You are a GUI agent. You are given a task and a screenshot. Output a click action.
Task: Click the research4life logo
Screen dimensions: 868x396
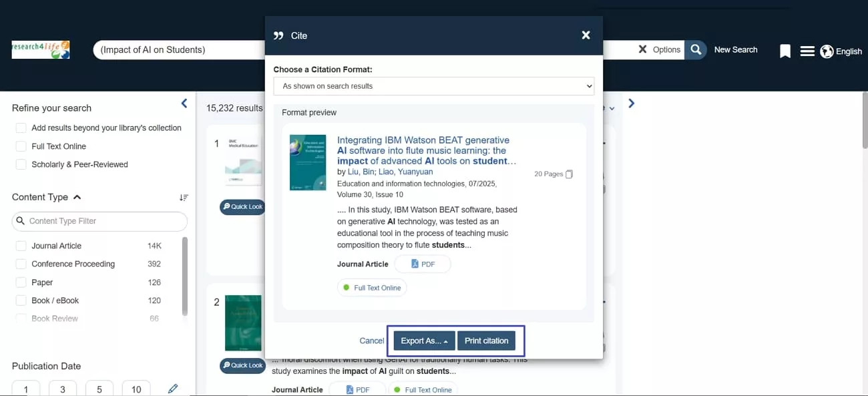click(41, 49)
